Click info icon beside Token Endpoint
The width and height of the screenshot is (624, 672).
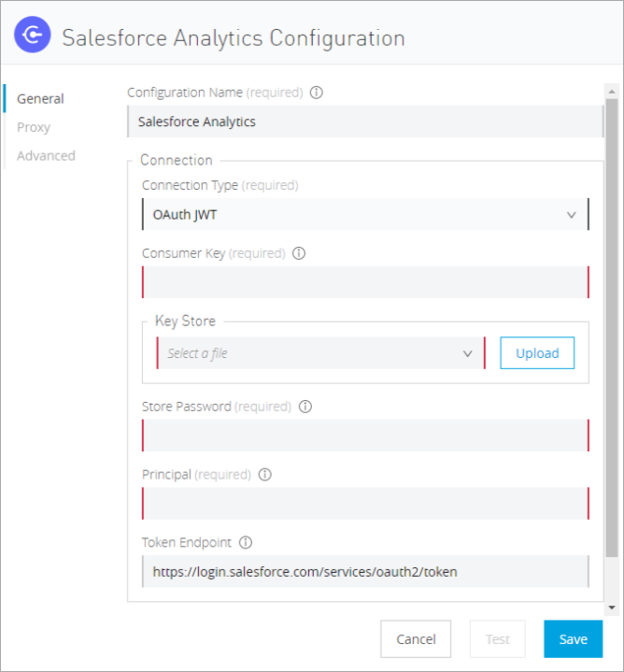(x=246, y=542)
